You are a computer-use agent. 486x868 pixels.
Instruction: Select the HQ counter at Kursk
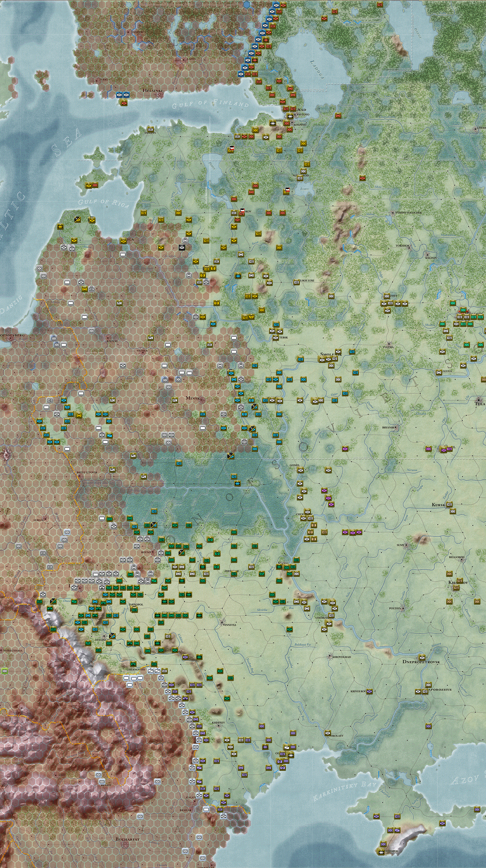click(x=449, y=504)
